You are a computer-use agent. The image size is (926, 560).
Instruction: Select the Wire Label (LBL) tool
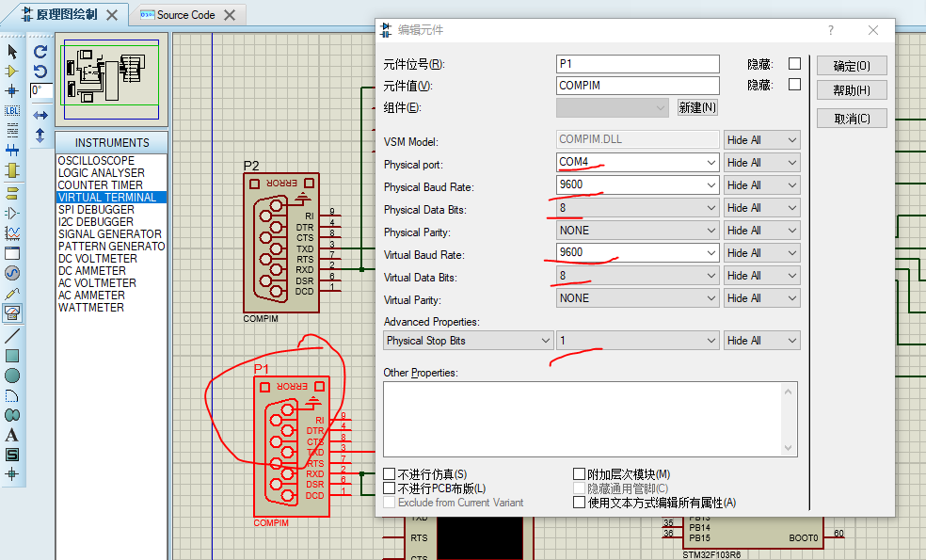(x=12, y=110)
